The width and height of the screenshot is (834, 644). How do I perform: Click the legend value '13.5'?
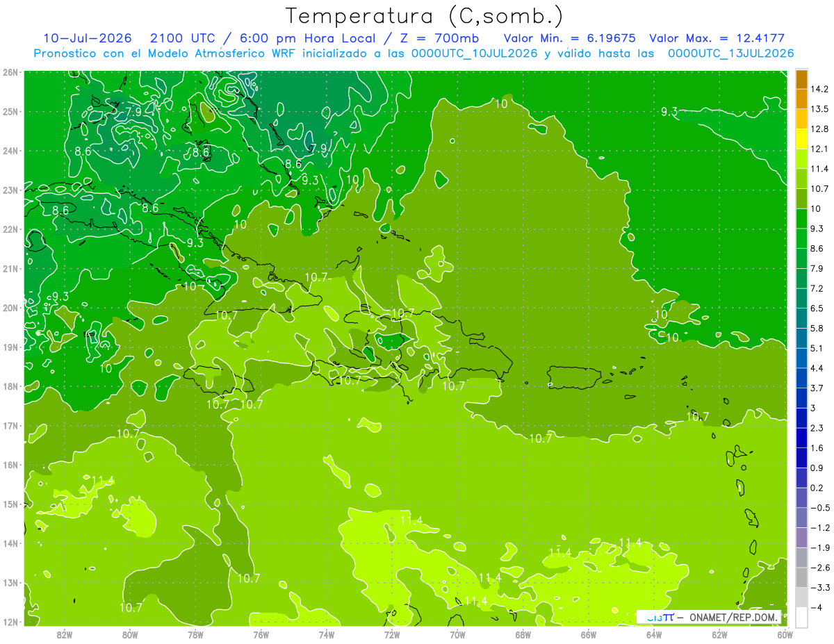point(819,109)
